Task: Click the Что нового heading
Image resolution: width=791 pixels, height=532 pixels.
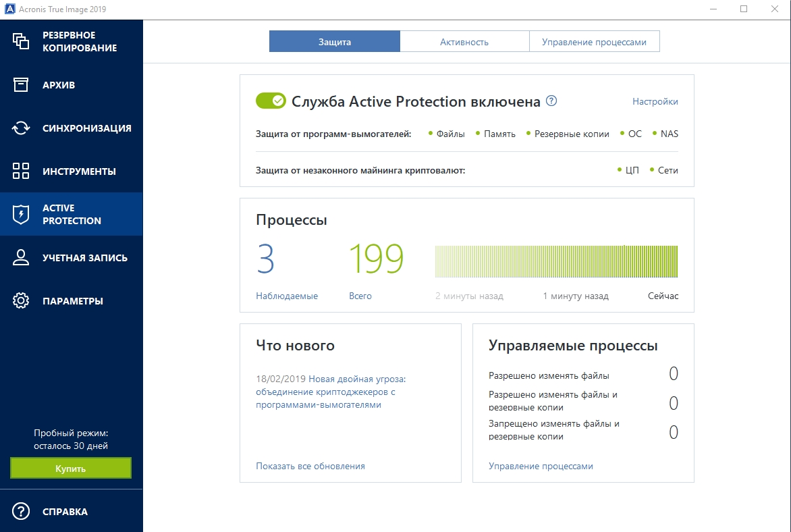Action: [x=295, y=345]
